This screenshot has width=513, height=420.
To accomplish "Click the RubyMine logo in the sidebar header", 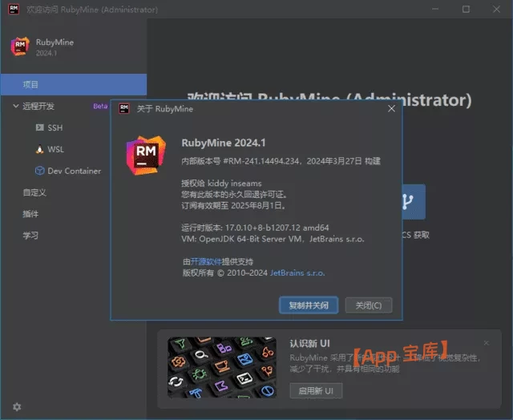I will tap(20, 46).
